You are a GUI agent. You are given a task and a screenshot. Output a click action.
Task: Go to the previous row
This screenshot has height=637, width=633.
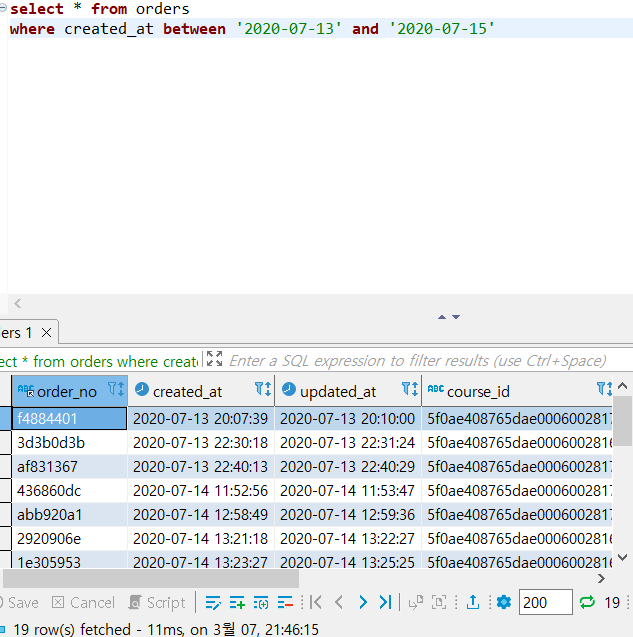339,602
